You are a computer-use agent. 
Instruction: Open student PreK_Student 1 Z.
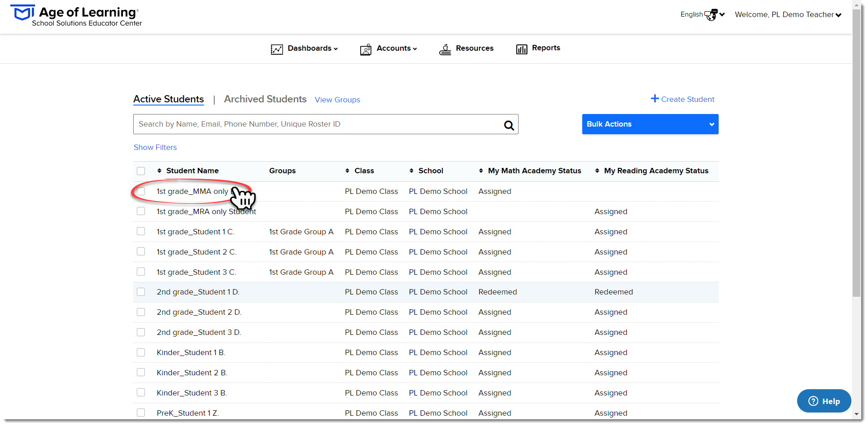(188, 413)
